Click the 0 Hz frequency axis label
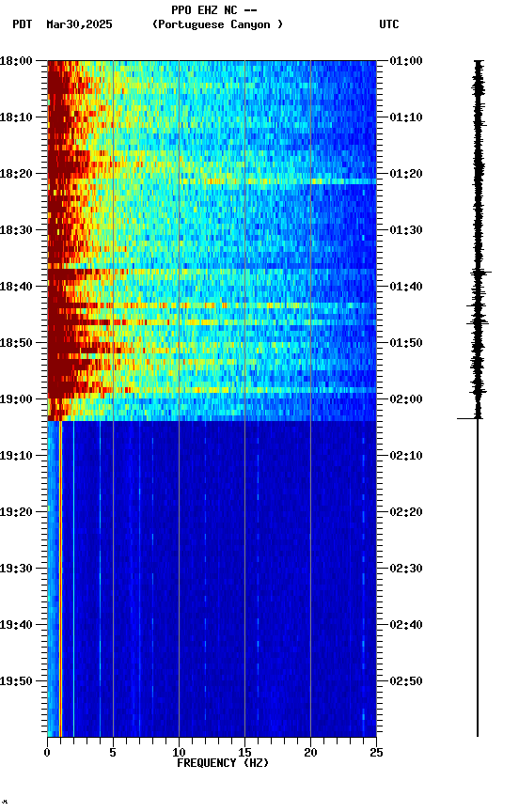Screen dimensions: 519x812 [x=47, y=753]
